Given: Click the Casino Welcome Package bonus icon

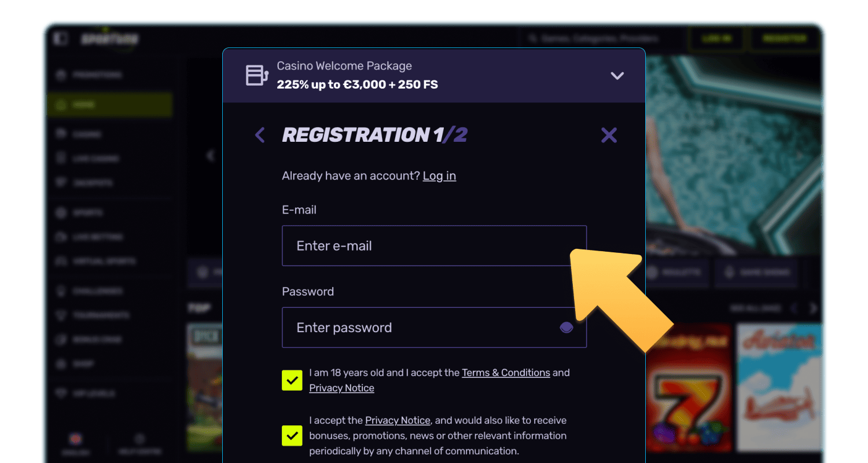Looking at the screenshot, I should pyautogui.click(x=257, y=75).
